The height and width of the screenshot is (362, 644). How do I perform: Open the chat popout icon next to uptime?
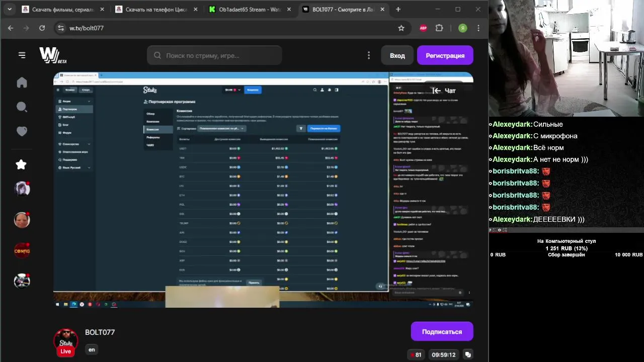coord(468,354)
